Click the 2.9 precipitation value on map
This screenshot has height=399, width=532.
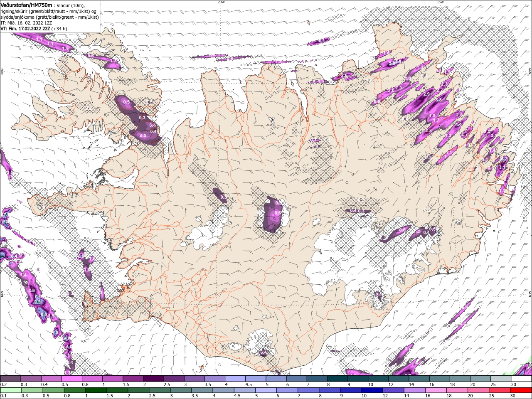tap(426, 94)
